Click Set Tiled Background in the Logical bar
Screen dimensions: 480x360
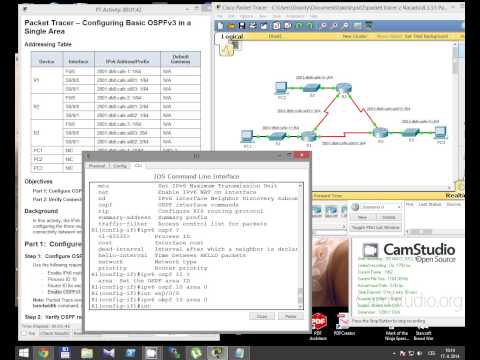pos(426,36)
